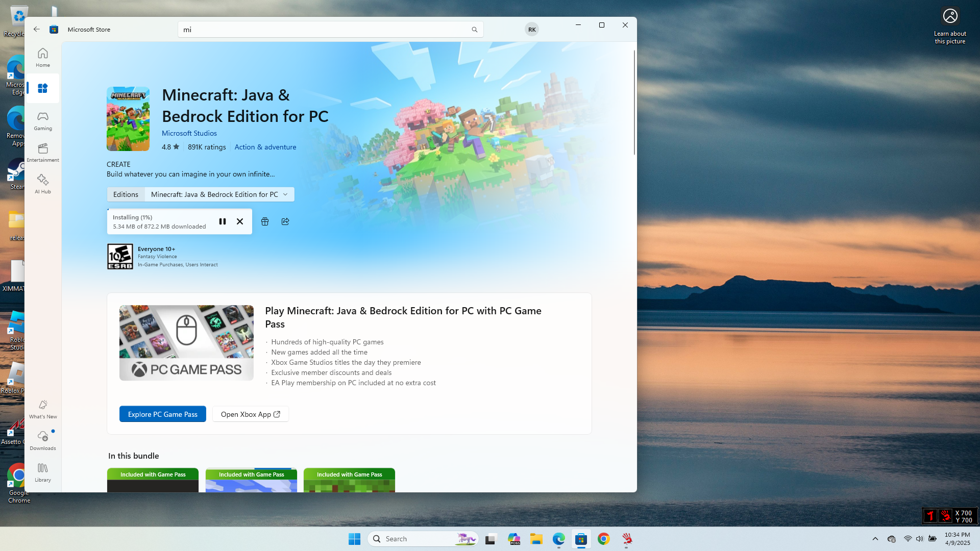
Task: Click the third Included with Game Pass card
Action: 349,480
